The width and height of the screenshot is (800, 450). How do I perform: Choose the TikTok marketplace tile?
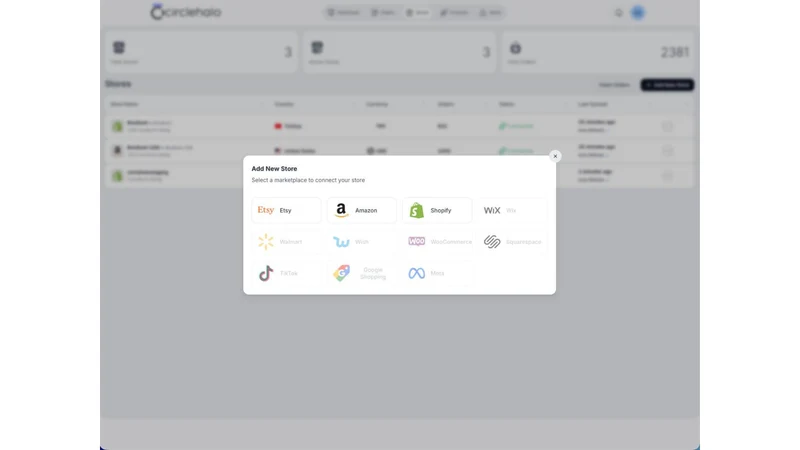pos(286,273)
